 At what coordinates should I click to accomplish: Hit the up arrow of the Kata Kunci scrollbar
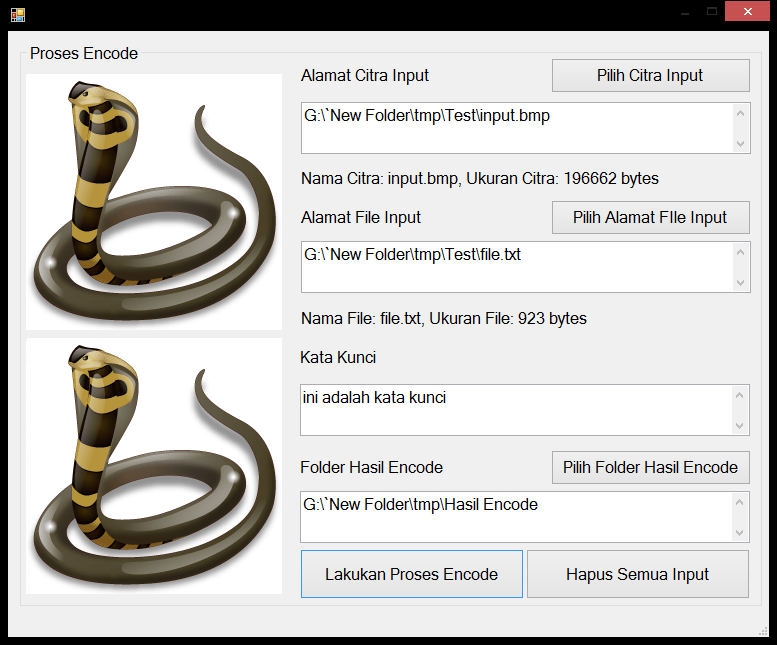click(x=740, y=395)
